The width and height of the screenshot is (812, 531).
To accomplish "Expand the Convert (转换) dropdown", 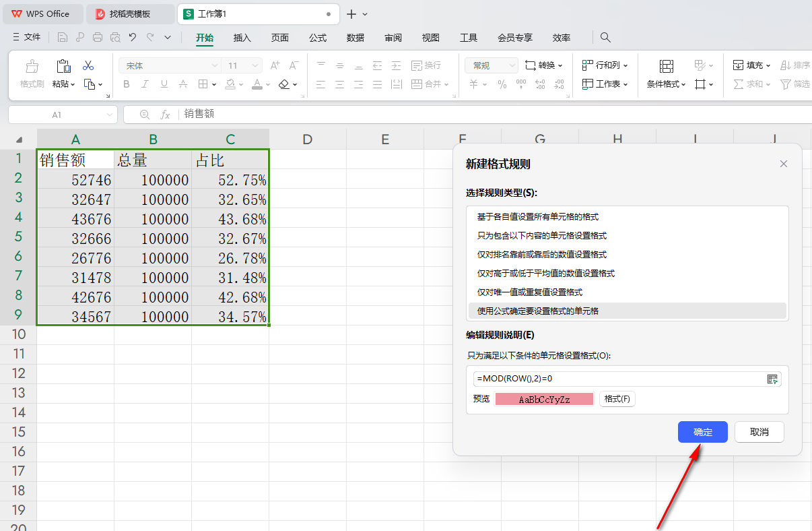I will 560,65.
